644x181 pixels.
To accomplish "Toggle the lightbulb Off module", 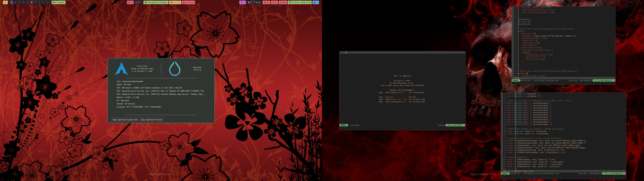I will pyautogui.click(x=266, y=3).
